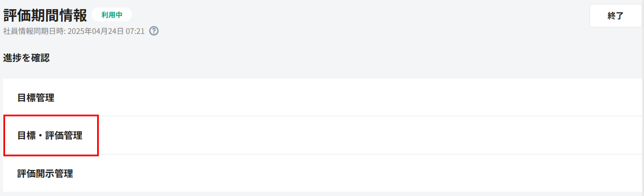
Task: Click the 終了 button
Action: coord(615,16)
